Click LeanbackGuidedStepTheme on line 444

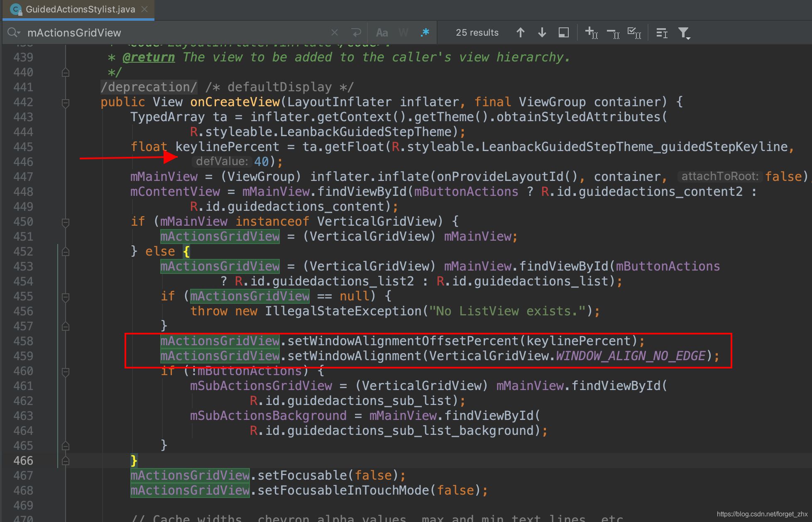[366, 132]
